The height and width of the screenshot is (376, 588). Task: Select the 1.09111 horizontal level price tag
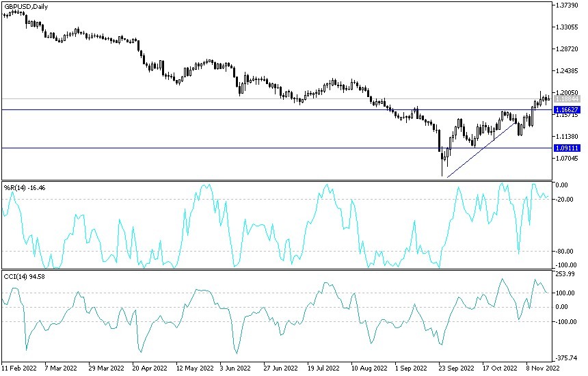point(567,148)
